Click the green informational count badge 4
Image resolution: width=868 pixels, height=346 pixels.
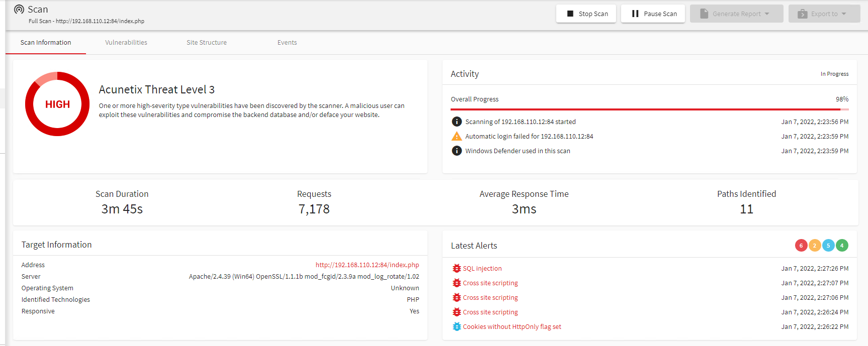click(x=842, y=246)
